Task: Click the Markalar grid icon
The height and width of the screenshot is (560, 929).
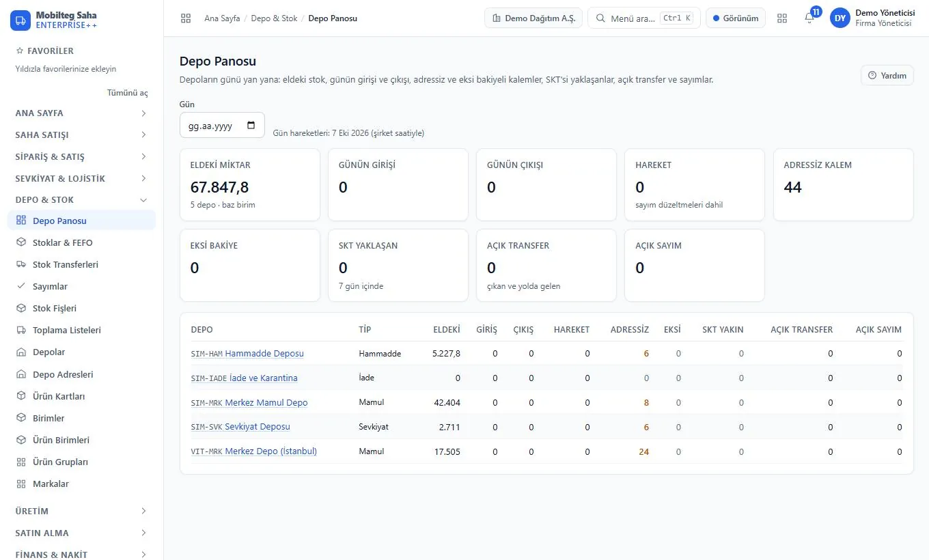Action: [20, 484]
